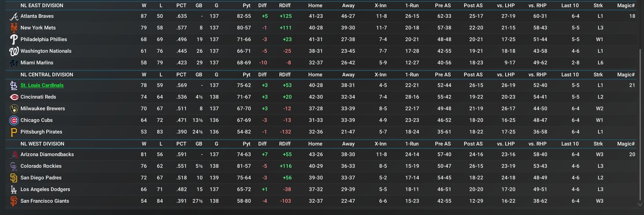The width and height of the screenshot is (644, 215).
Task: Click the Philadelphia Phillies logo icon
Action: pyautogui.click(x=14, y=39)
